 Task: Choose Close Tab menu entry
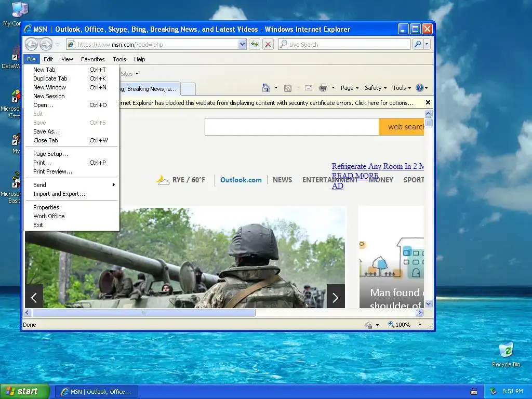(72, 140)
